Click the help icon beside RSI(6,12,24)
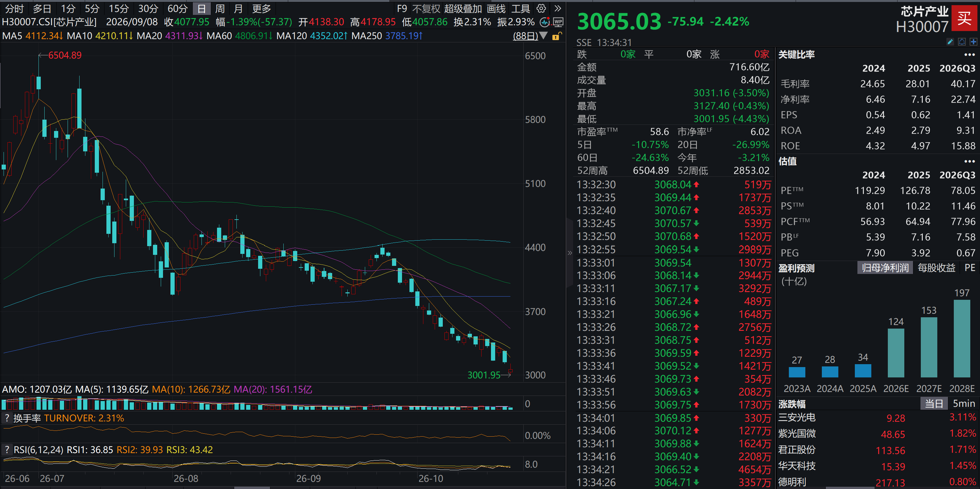 click(7, 450)
